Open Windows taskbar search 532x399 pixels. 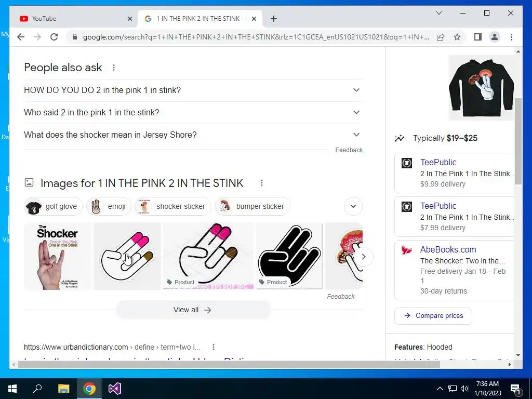pyautogui.click(x=37, y=389)
